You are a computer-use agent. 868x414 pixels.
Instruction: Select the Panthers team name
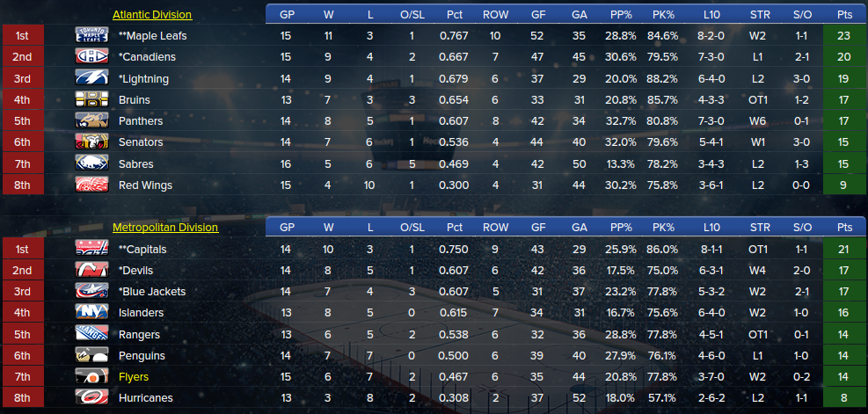click(x=141, y=120)
